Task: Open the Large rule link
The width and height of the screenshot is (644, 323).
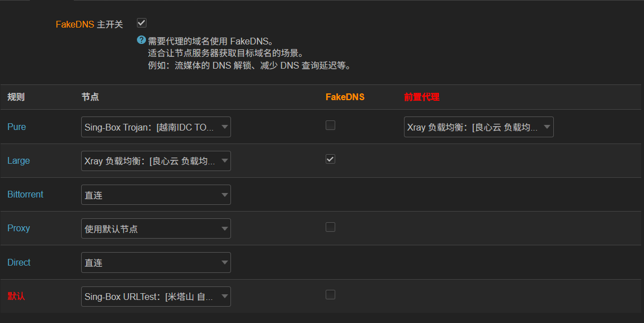Action: 19,161
